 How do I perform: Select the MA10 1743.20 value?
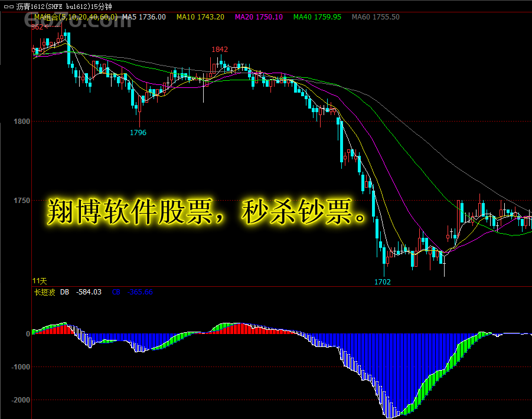(x=200, y=17)
